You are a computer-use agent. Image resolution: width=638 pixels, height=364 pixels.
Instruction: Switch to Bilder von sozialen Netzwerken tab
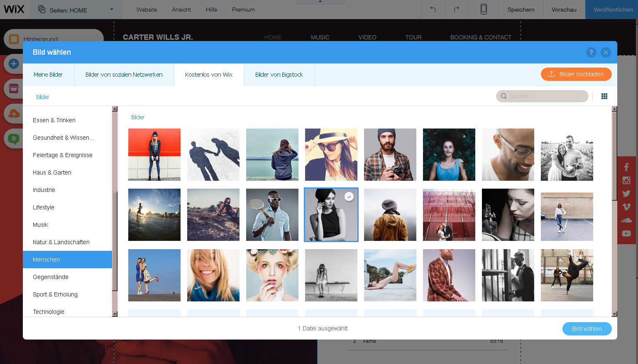point(124,75)
